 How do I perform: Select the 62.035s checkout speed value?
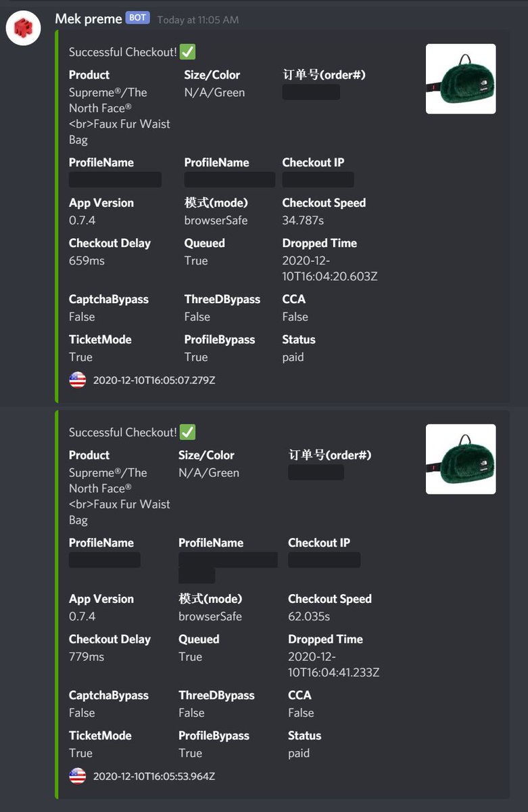pyautogui.click(x=309, y=616)
